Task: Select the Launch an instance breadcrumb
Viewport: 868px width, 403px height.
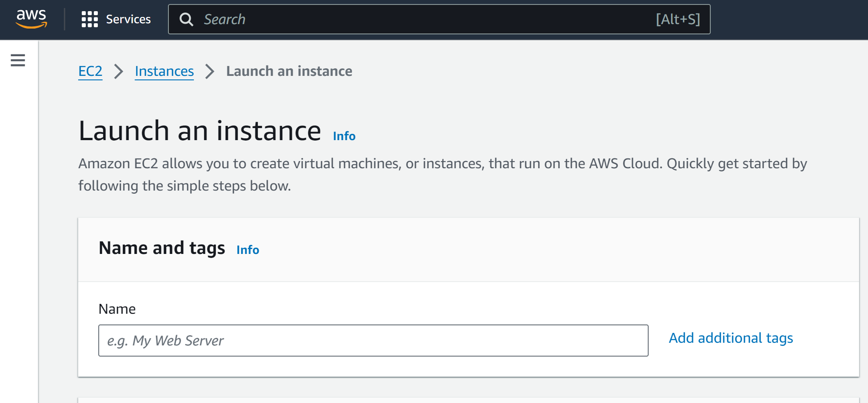Action: (289, 71)
